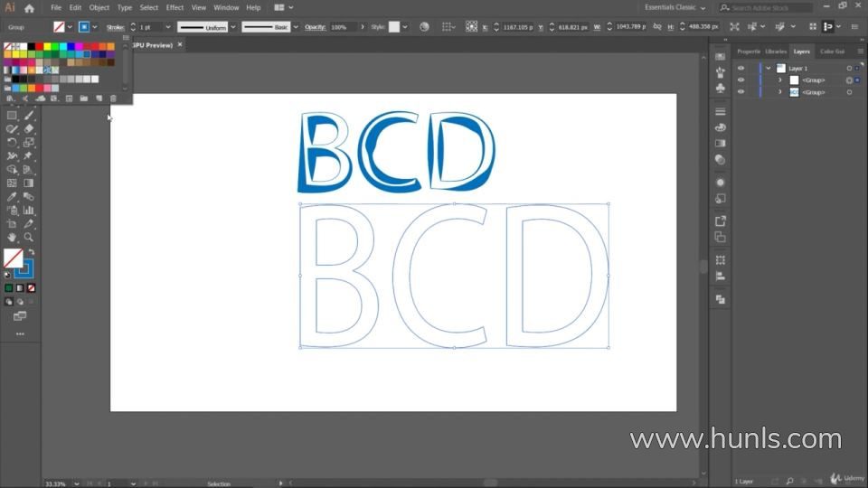Toggle visibility of second Group sublayer
Viewport: 868px width, 488px height.
pyautogui.click(x=741, y=92)
